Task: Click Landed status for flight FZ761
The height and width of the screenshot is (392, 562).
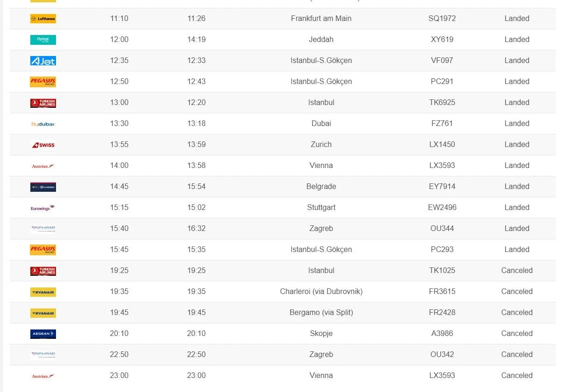Action: pyautogui.click(x=517, y=124)
